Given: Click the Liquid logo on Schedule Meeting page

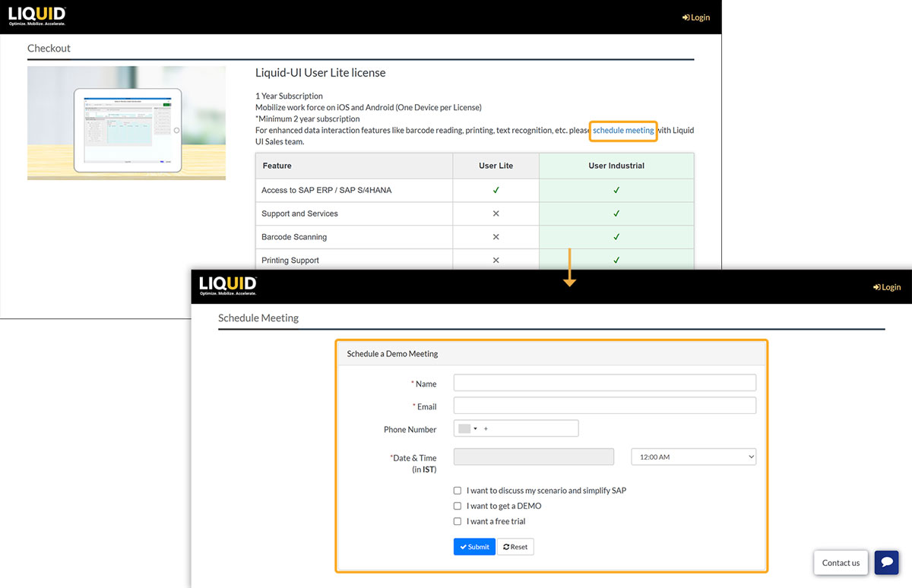Looking at the screenshot, I should (x=228, y=286).
